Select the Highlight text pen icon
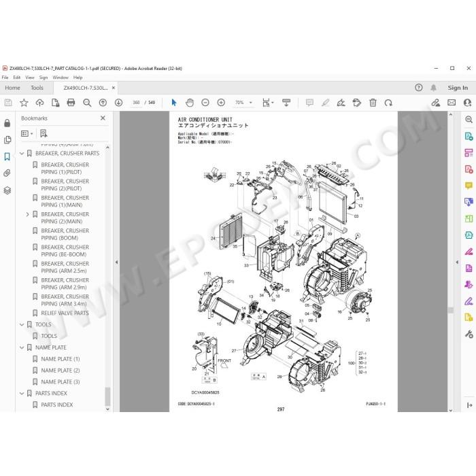This screenshot has height=476, width=476. pyautogui.click(x=326, y=103)
